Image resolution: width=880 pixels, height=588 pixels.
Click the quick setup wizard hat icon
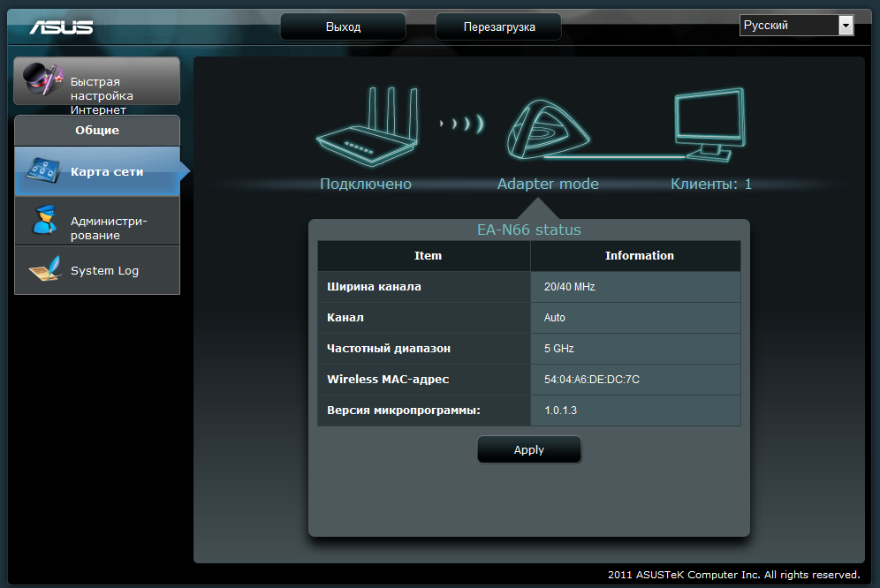pyautogui.click(x=42, y=79)
